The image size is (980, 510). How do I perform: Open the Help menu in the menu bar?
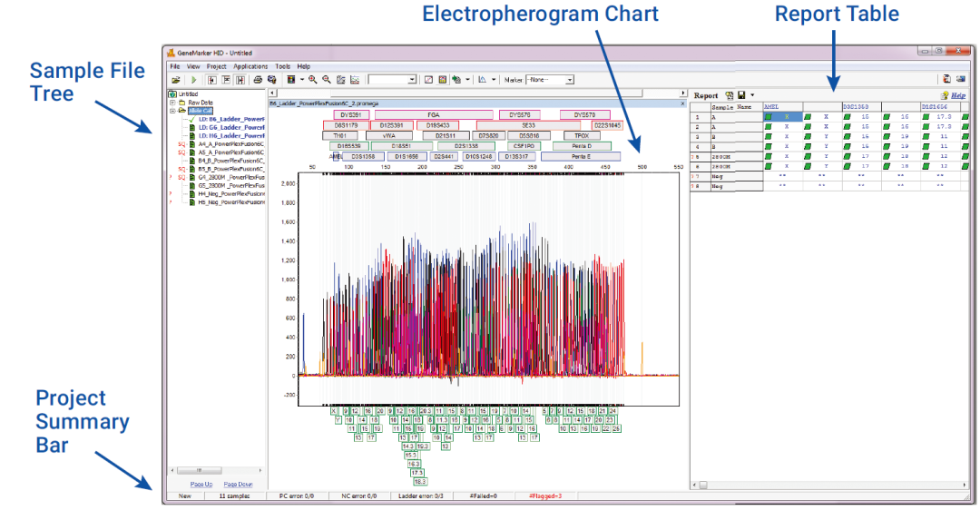(304, 66)
